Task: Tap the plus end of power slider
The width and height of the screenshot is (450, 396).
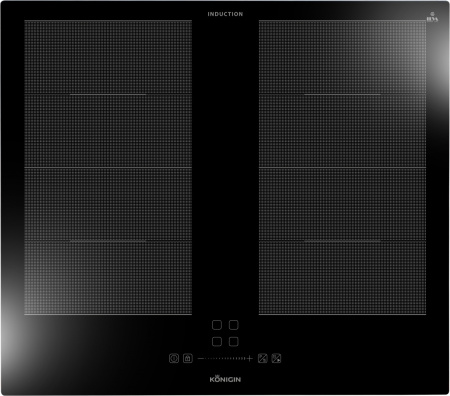Action: 249,358
